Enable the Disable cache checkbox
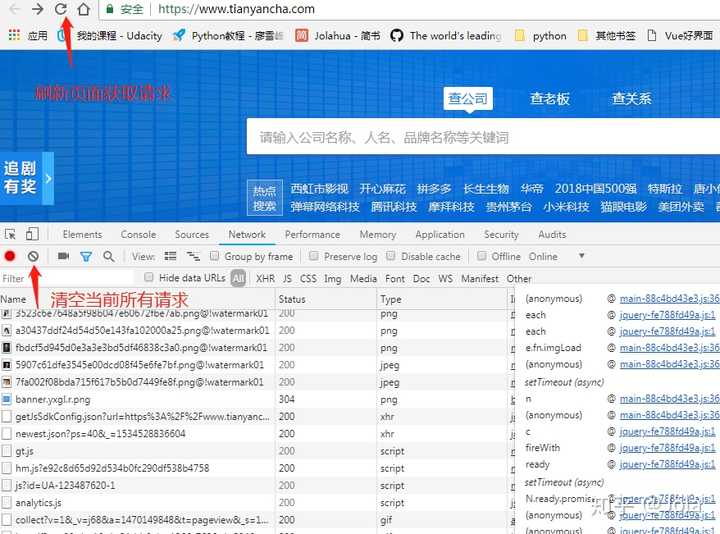Image resolution: width=720 pixels, height=534 pixels. [x=391, y=256]
